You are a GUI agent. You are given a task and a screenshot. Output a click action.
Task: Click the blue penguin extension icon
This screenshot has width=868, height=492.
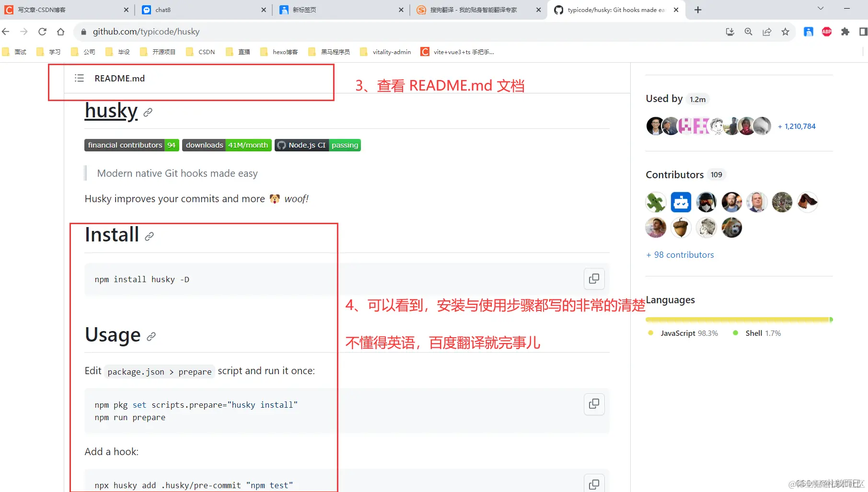coord(808,32)
